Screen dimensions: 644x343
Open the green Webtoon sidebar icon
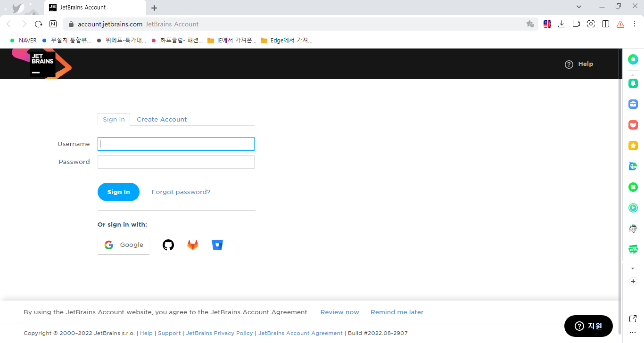tap(633, 249)
